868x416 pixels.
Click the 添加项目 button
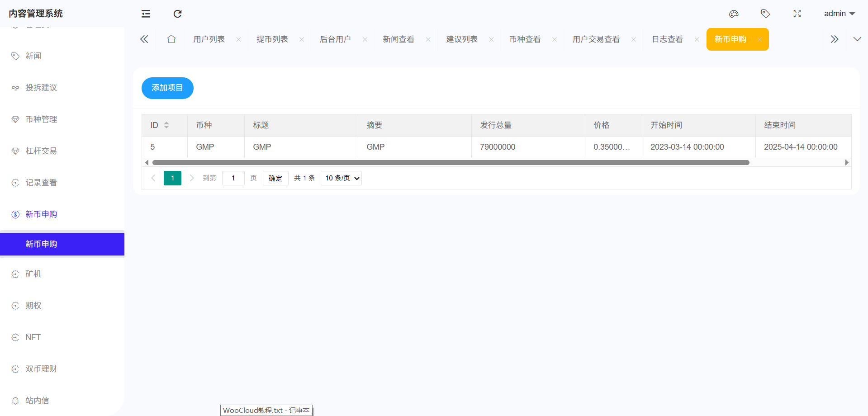(x=167, y=88)
